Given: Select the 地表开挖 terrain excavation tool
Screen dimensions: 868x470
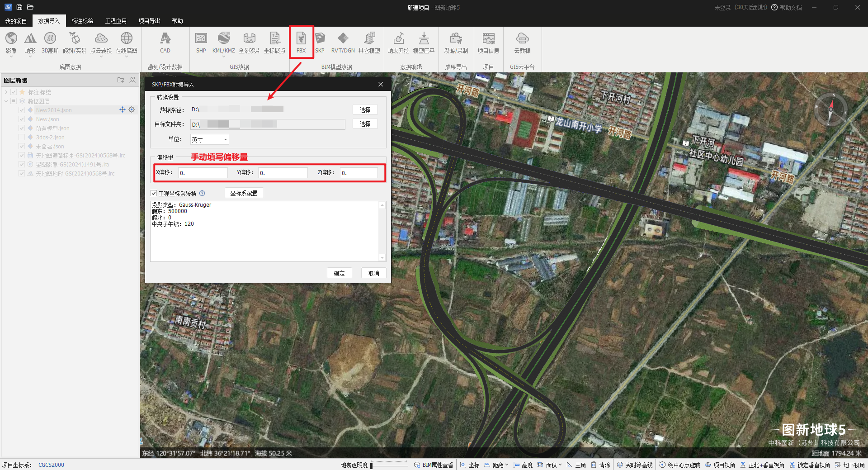Looking at the screenshot, I should (398, 43).
